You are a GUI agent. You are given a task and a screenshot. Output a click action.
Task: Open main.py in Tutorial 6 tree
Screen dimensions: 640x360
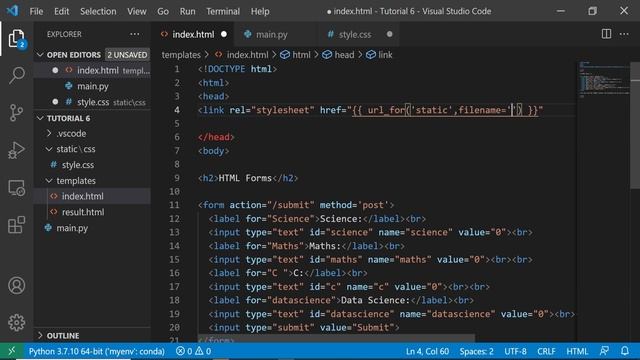(72, 228)
